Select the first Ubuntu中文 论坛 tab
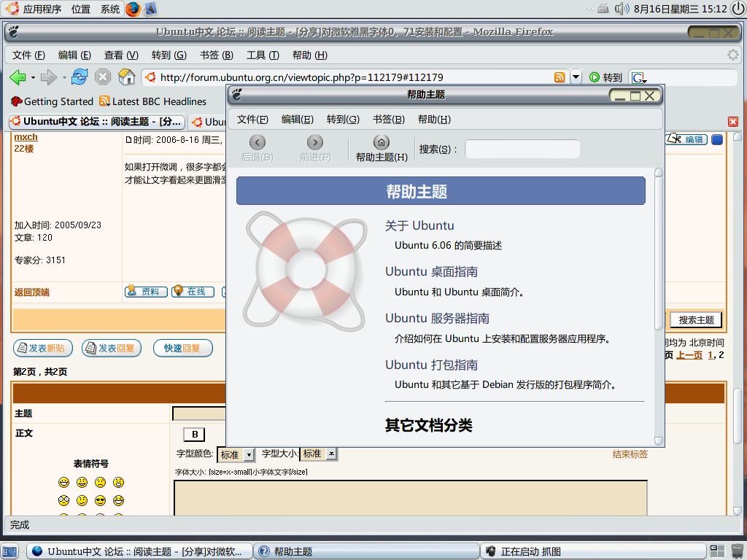 [97, 122]
